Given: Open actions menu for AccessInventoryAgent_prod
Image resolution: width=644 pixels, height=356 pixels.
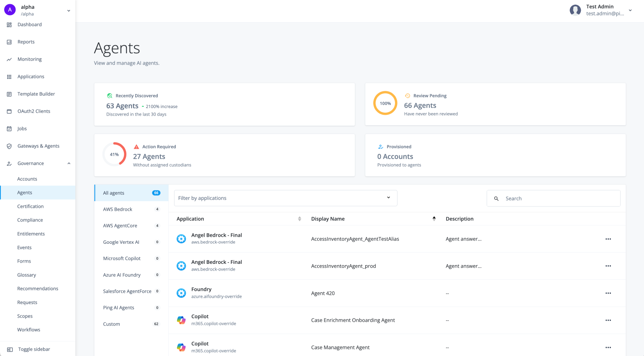Looking at the screenshot, I should (608, 266).
